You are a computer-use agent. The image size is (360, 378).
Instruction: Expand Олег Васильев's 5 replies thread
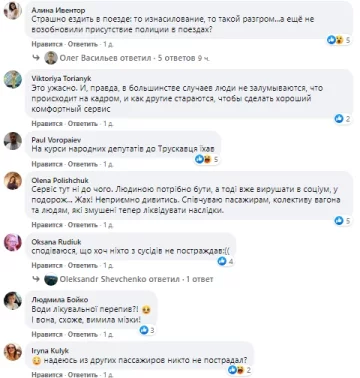[135, 58]
